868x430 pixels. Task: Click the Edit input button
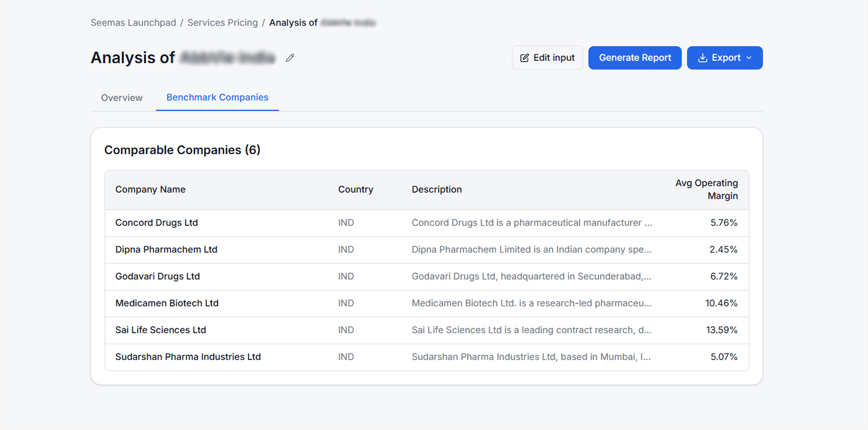click(547, 58)
